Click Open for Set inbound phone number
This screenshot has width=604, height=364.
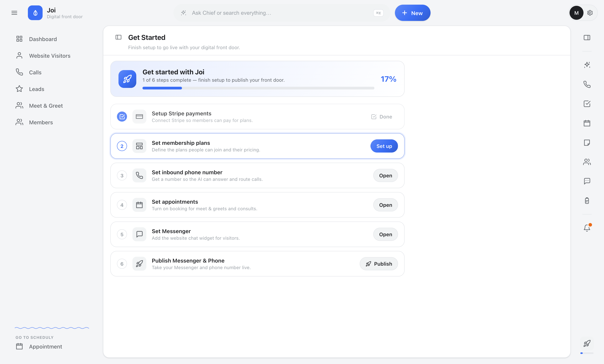(386, 175)
